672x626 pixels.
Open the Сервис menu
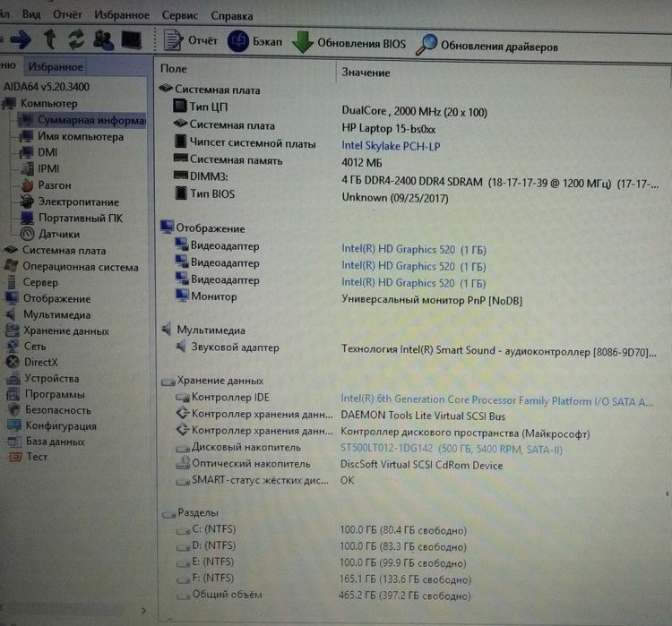coord(179,15)
